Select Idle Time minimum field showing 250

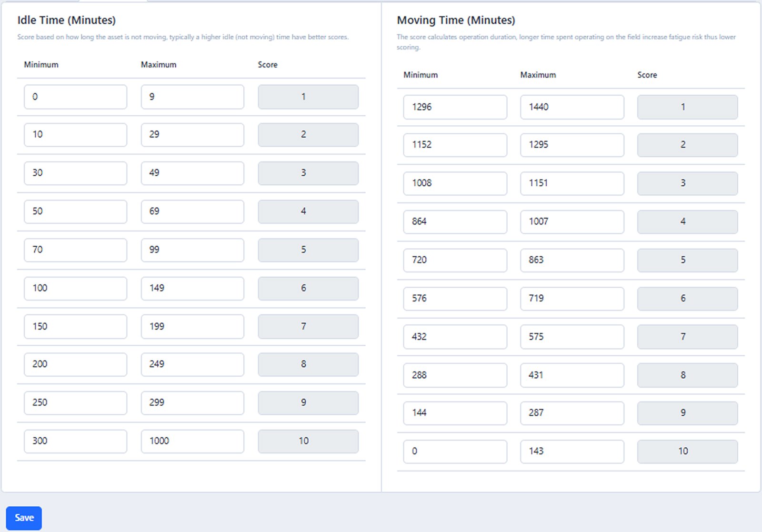click(75, 403)
